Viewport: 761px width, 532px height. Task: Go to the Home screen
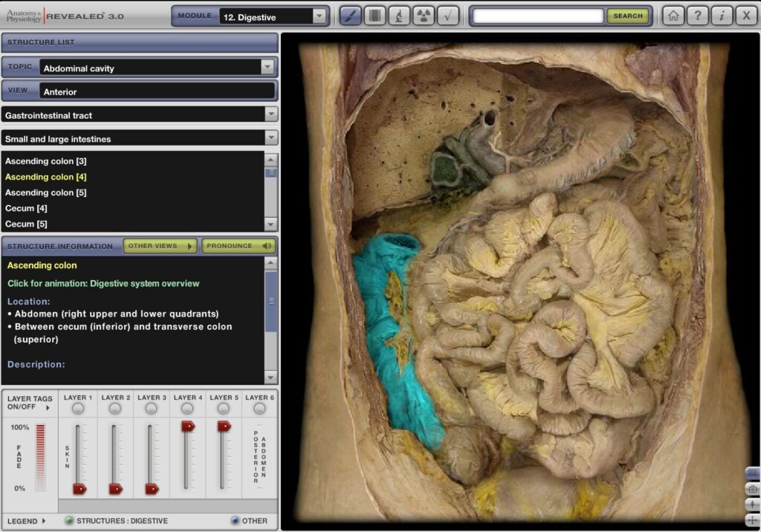673,16
